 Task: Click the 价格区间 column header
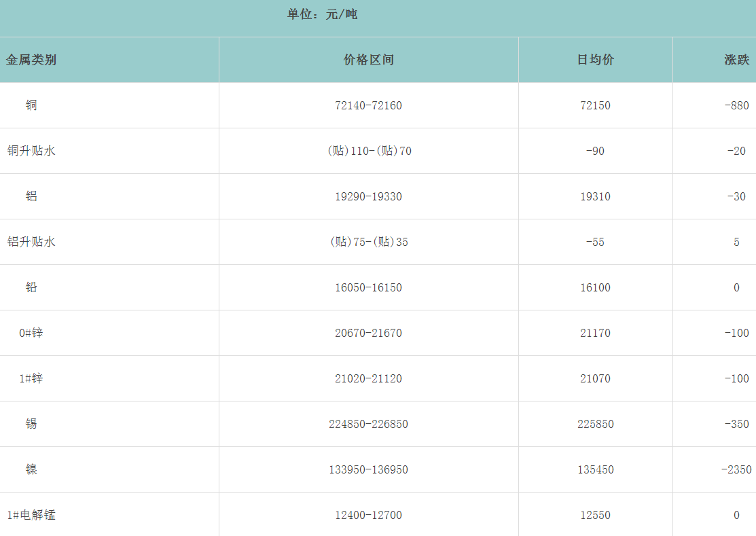[368, 60]
